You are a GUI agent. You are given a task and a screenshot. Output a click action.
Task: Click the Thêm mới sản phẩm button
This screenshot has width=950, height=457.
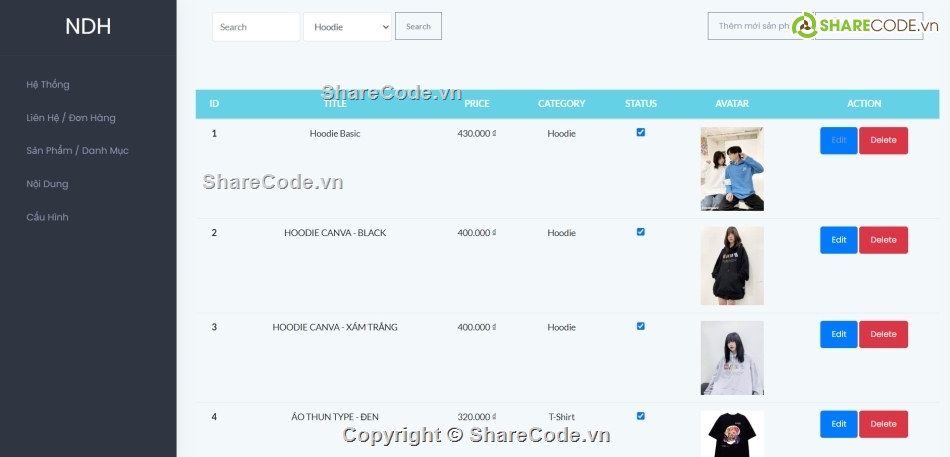point(760,26)
